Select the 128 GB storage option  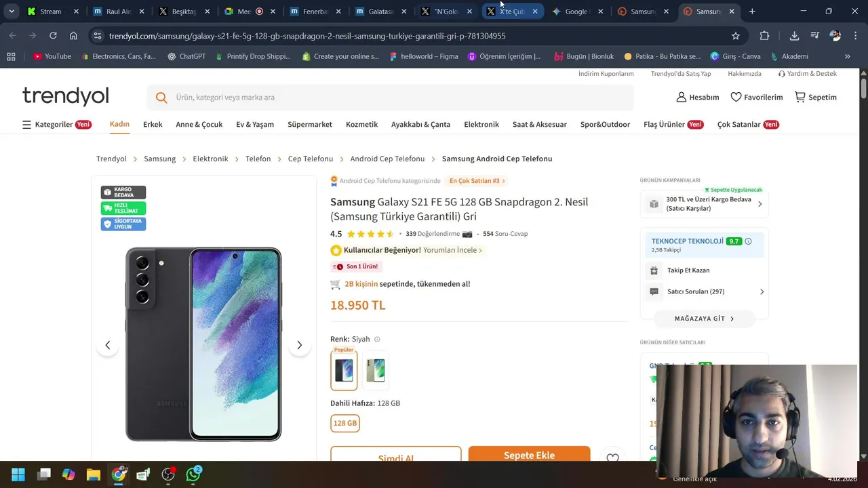click(345, 423)
